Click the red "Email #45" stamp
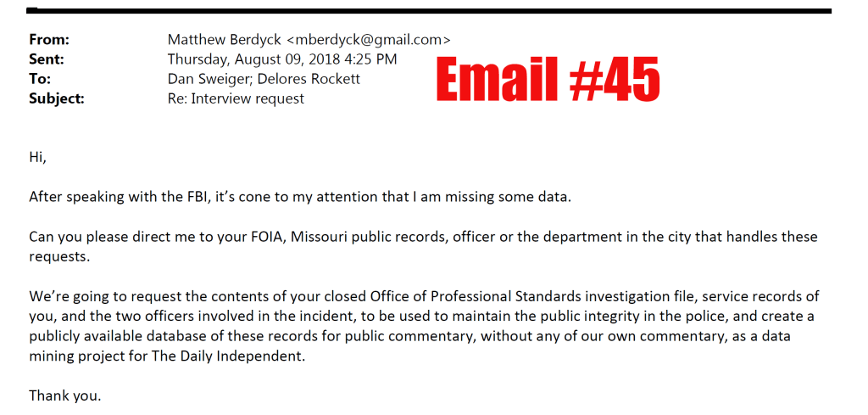The image size is (868, 415). tap(548, 82)
